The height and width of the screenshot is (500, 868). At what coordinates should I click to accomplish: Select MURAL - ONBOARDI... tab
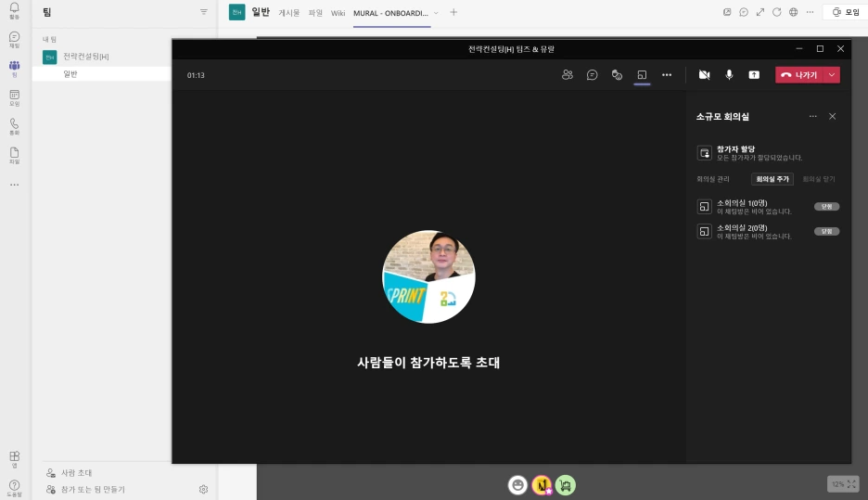(390, 13)
